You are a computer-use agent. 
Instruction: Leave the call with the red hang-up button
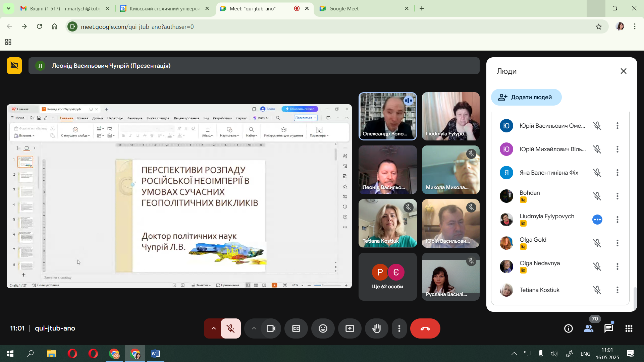(x=425, y=328)
